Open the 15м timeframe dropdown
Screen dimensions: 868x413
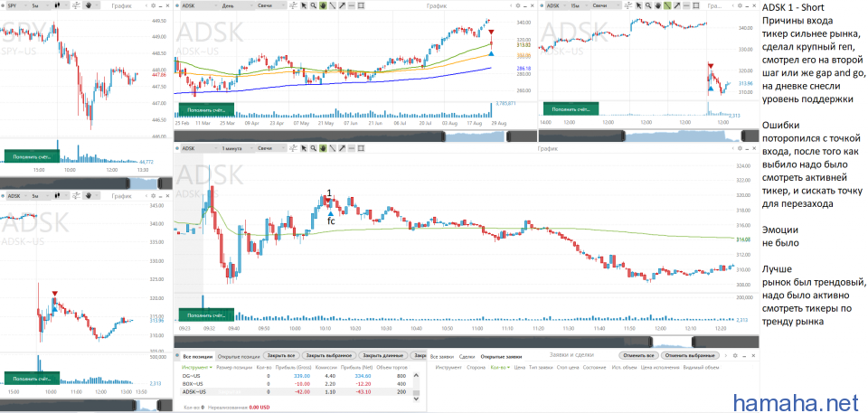point(579,5)
